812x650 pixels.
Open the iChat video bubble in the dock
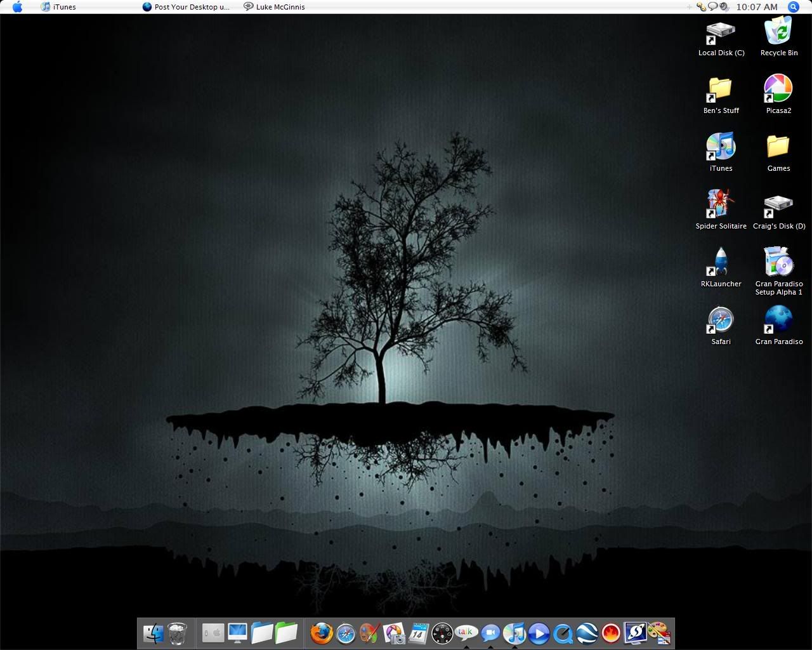[490, 633]
